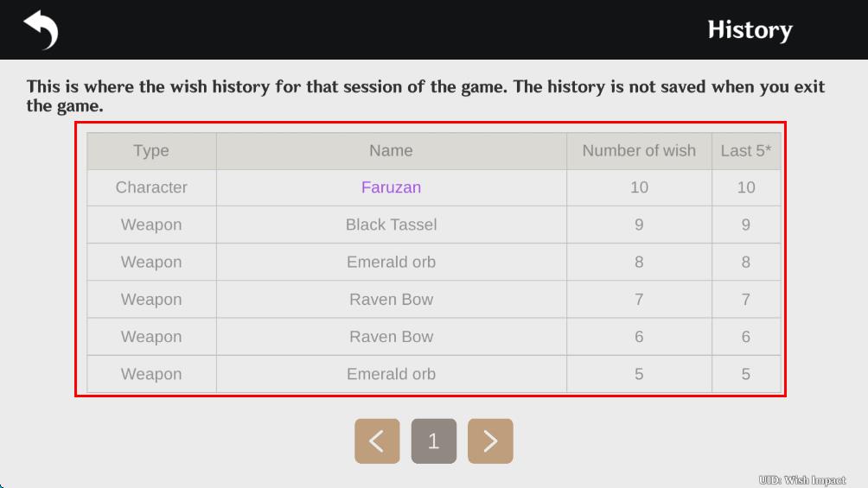
Task: Select the Black Tassel weapon row
Action: click(x=391, y=225)
